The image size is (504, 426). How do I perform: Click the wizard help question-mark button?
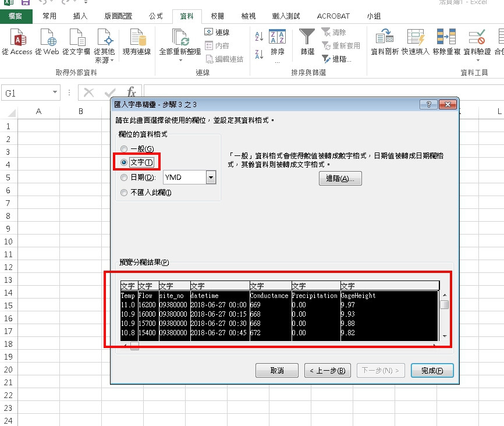pos(428,105)
